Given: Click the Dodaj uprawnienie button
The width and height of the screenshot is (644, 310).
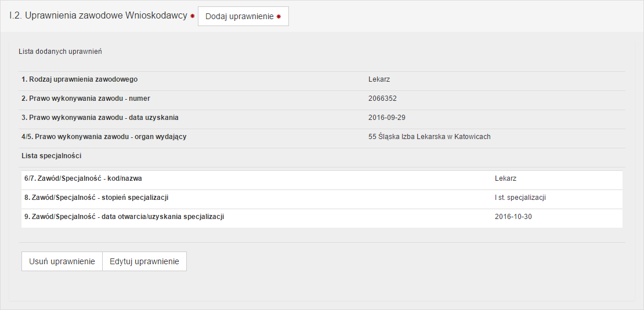Looking at the screenshot, I should coord(243,16).
